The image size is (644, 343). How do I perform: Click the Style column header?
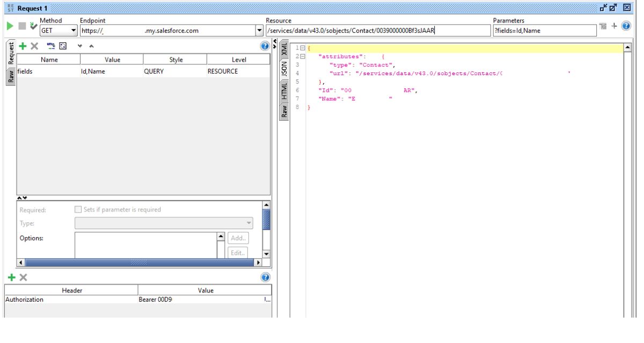click(x=175, y=60)
